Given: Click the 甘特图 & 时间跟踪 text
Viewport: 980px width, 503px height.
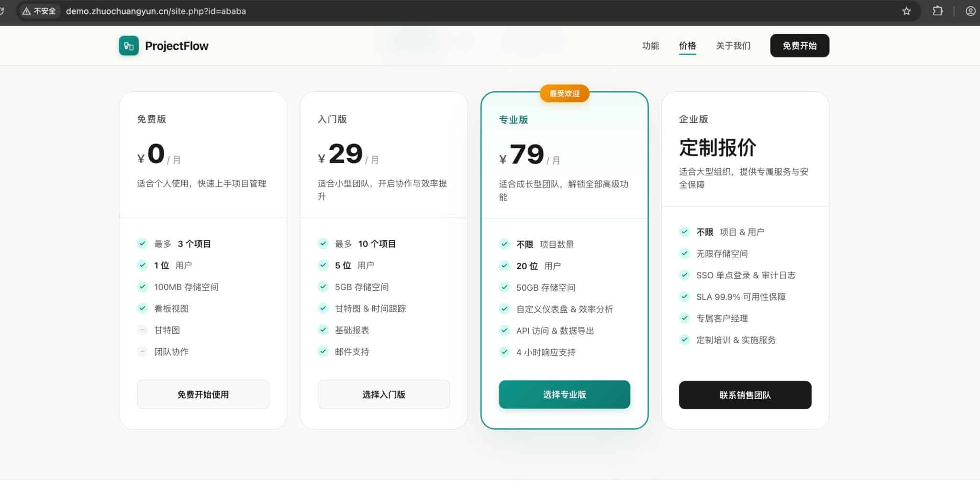Looking at the screenshot, I should coord(370,308).
